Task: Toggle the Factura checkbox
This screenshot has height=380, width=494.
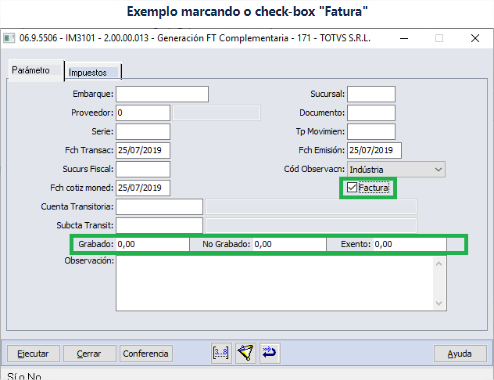Action: point(352,187)
